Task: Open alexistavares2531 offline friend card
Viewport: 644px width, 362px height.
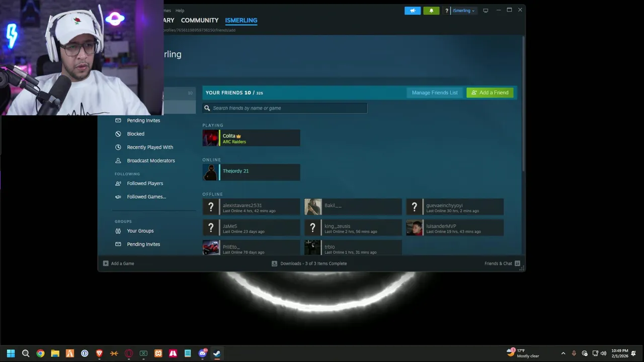Action: tap(252, 207)
